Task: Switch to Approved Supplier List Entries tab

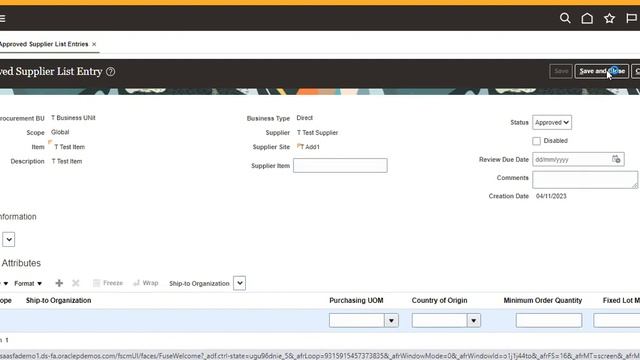Action: click(44, 44)
